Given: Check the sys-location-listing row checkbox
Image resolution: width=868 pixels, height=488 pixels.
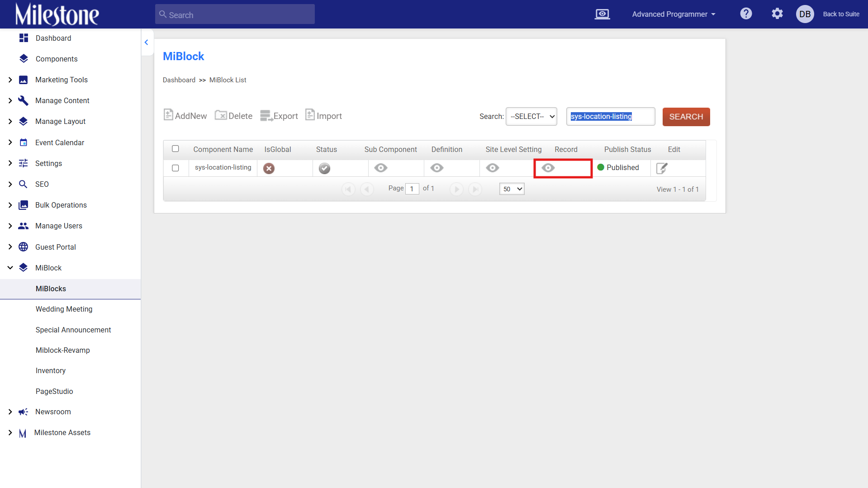Looking at the screenshot, I should point(175,168).
